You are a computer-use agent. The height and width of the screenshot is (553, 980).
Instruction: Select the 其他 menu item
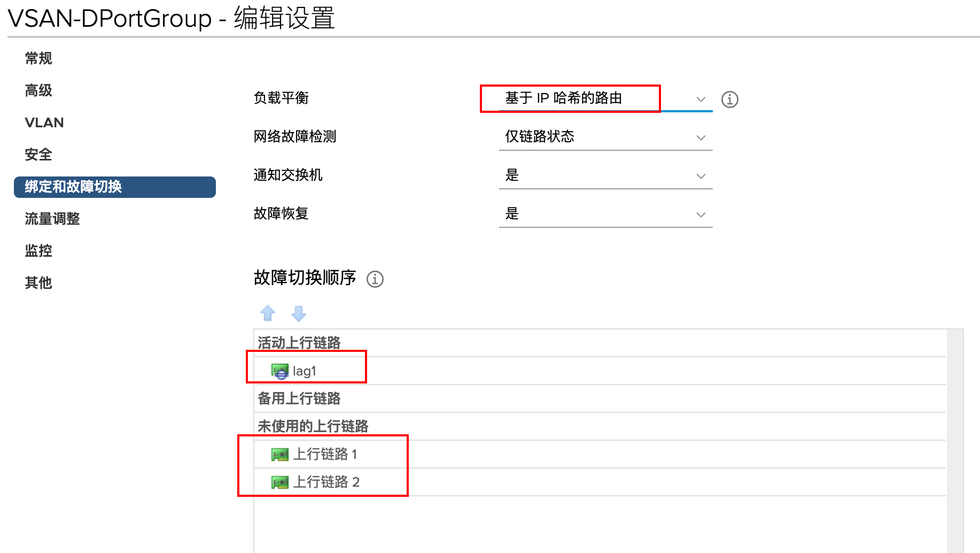point(38,283)
